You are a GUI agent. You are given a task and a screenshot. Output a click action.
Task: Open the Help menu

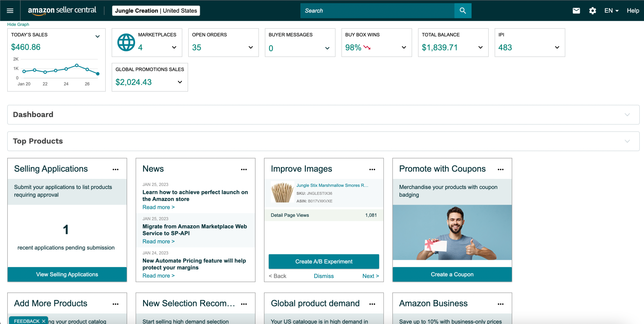click(x=633, y=11)
